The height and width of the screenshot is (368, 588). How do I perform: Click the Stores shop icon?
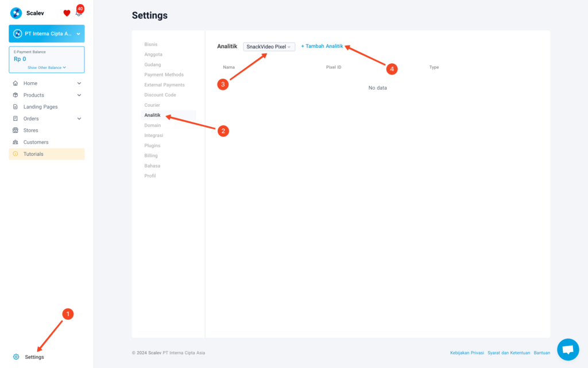click(x=16, y=131)
